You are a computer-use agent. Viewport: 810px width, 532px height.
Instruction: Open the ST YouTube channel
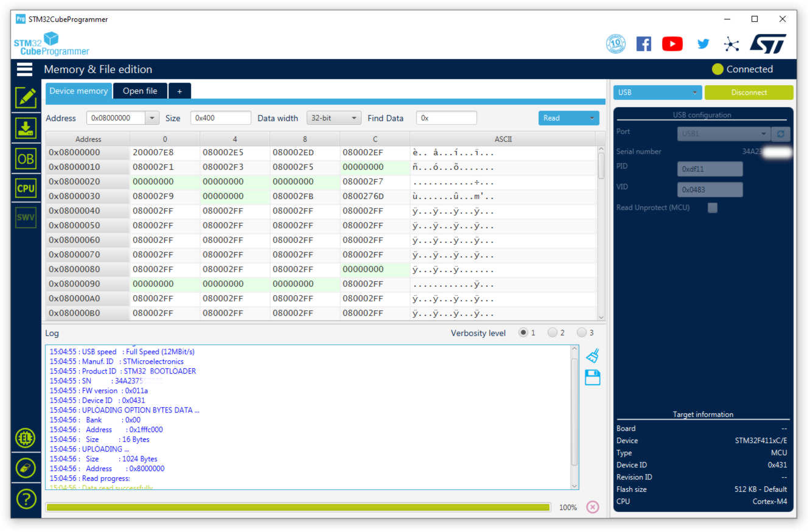672,44
